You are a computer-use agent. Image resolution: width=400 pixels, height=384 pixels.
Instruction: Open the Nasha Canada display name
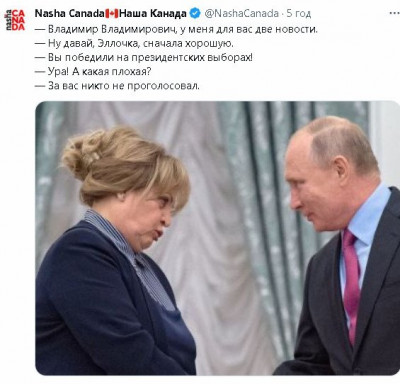click(x=69, y=13)
